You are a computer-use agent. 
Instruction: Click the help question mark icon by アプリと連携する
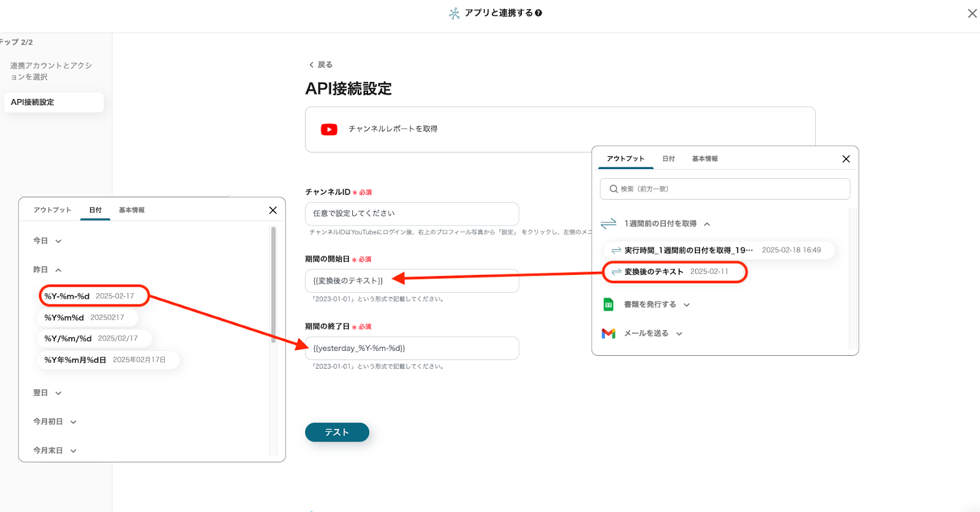pyautogui.click(x=538, y=13)
